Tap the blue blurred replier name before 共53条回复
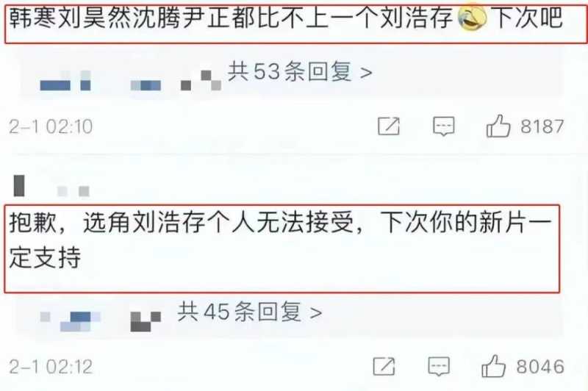The width and height of the screenshot is (588, 391). click(x=65, y=81)
